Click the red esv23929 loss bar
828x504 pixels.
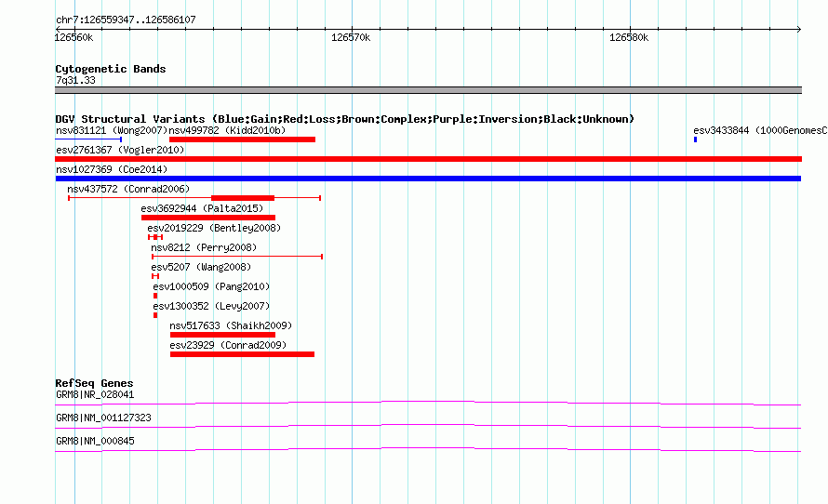pos(242,354)
